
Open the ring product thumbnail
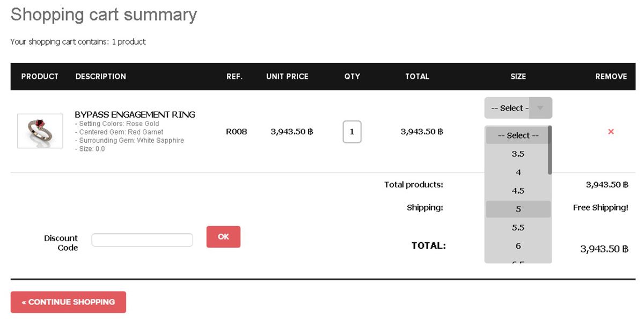[40, 131]
